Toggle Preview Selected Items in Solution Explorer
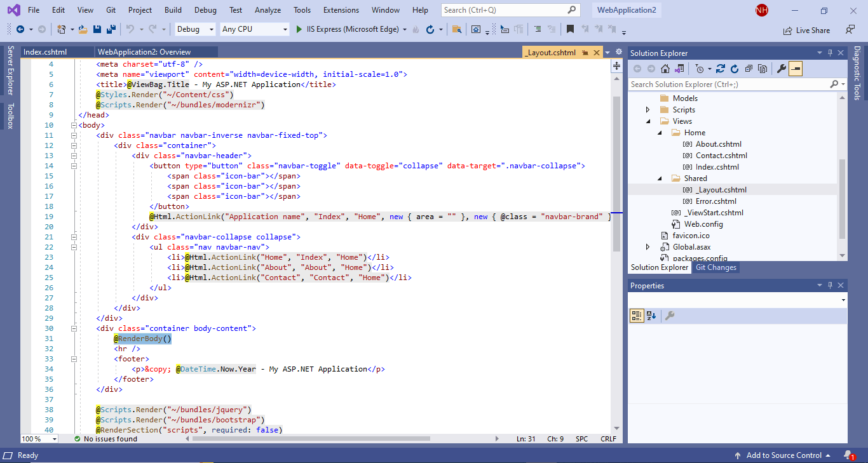The image size is (868, 463). point(796,69)
